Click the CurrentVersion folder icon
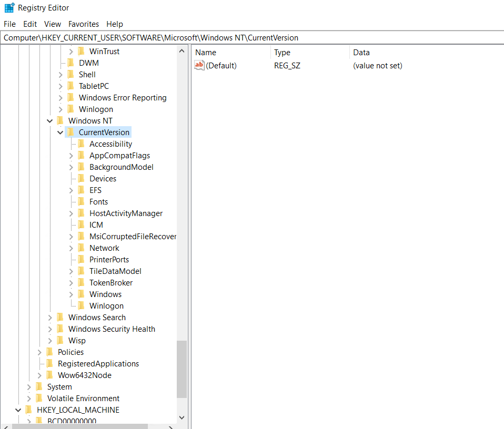The width and height of the screenshot is (504, 429). pos(70,132)
